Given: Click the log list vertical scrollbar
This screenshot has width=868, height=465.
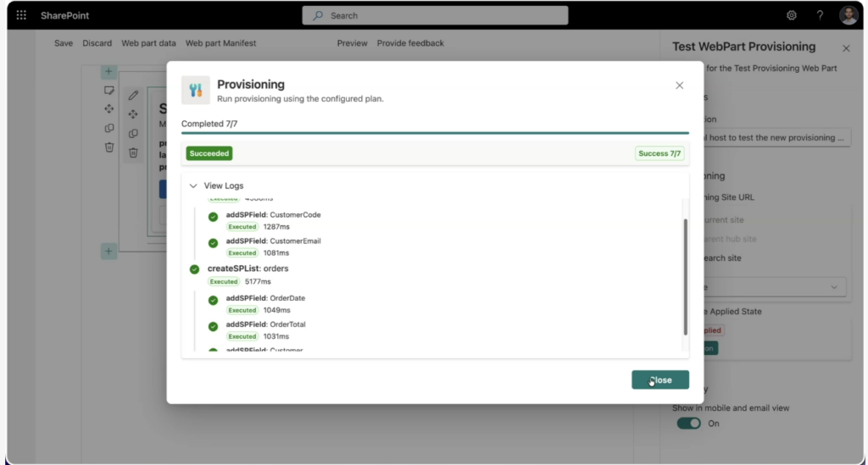Looking at the screenshot, I should click(685, 276).
